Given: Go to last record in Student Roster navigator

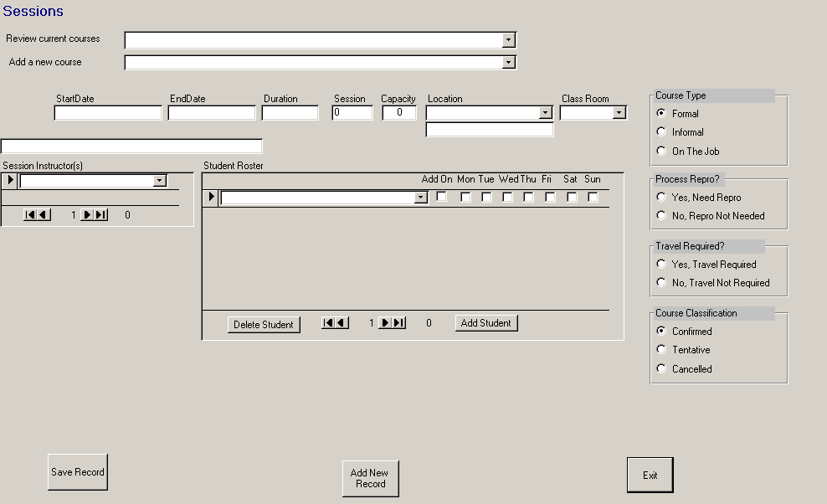Looking at the screenshot, I should point(398,322).
